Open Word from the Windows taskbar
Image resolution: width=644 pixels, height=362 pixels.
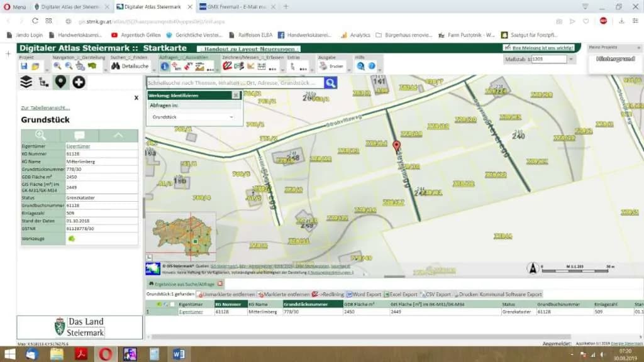[x=179, y=354]
